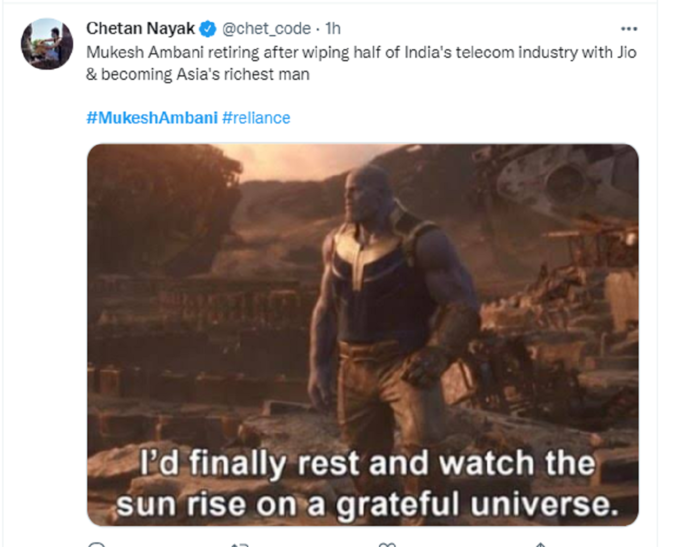Open the #MukeshAmbani hashtag

[x=152, y=118]
